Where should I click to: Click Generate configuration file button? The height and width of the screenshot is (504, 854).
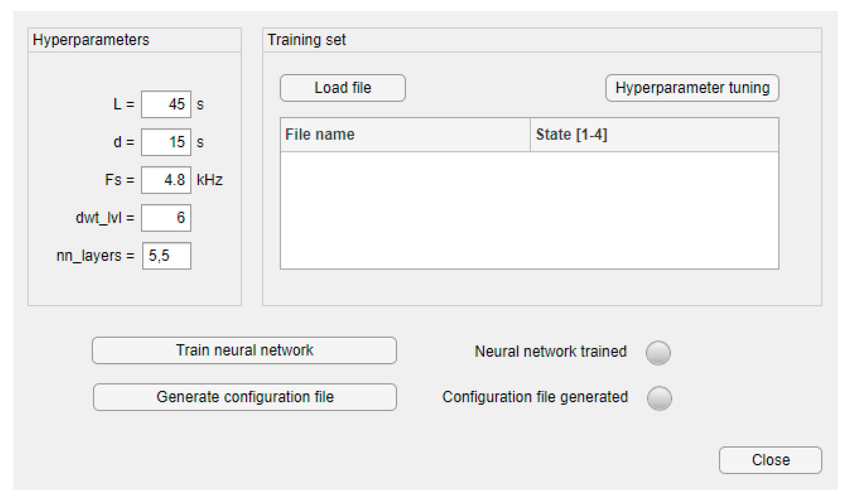[245, 397]
